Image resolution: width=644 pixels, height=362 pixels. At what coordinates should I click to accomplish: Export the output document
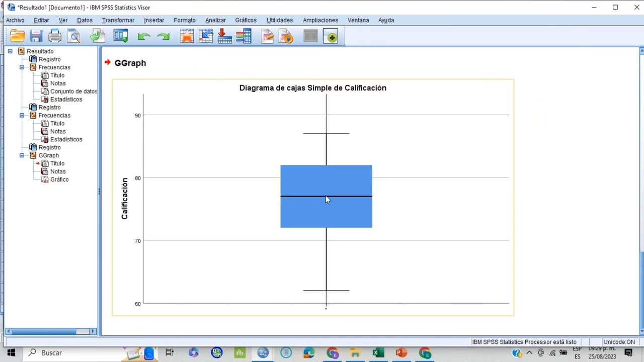[x=97, y=36]
